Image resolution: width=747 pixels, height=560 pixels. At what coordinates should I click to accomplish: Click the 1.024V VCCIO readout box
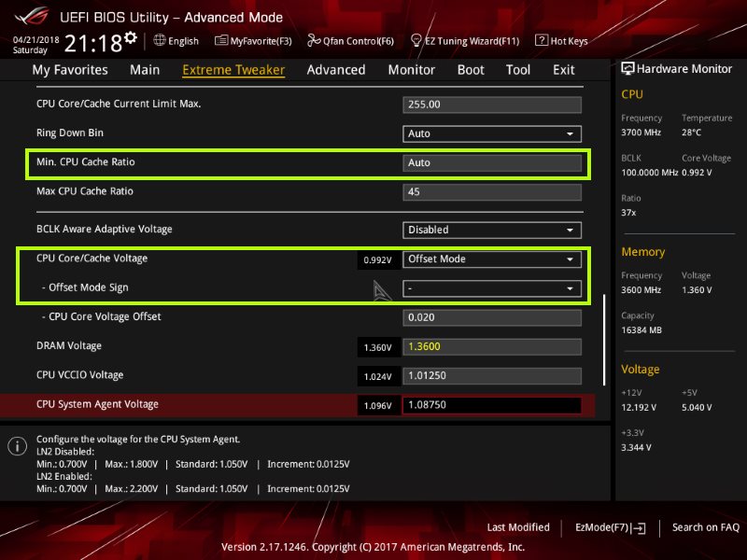coord(378,377)
